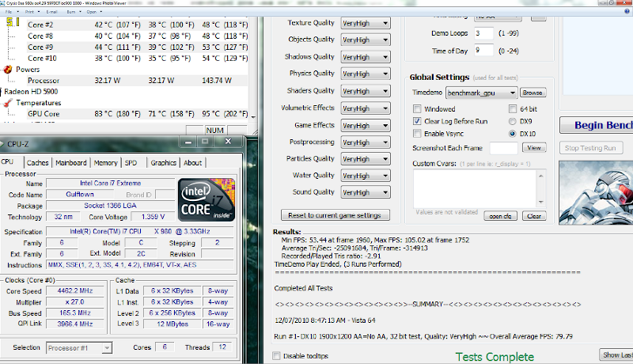Uncheck Clear Log Before Run
Viewport: 633px width, 364px height.
point(418,121)
